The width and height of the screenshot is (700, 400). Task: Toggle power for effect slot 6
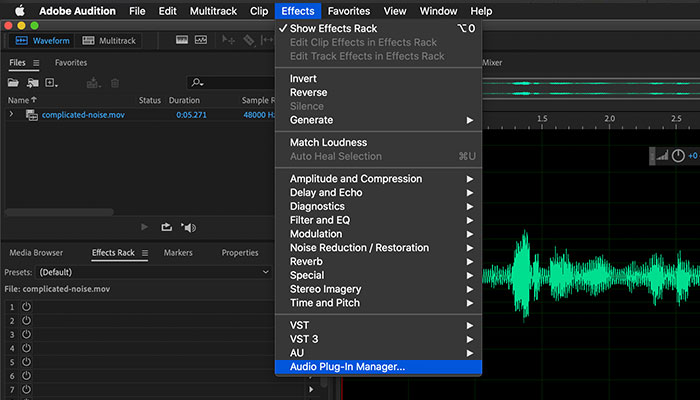[x=26, y=375]
